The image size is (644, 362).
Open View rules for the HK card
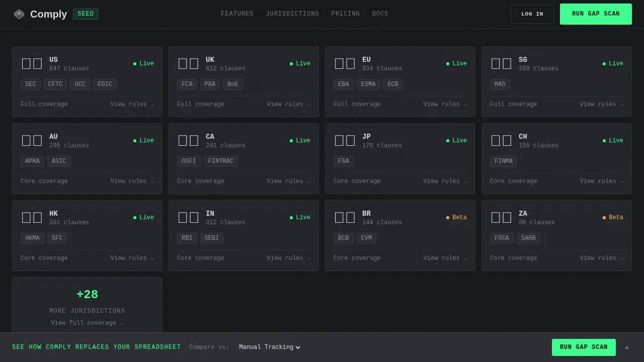(x=132, y=258)
